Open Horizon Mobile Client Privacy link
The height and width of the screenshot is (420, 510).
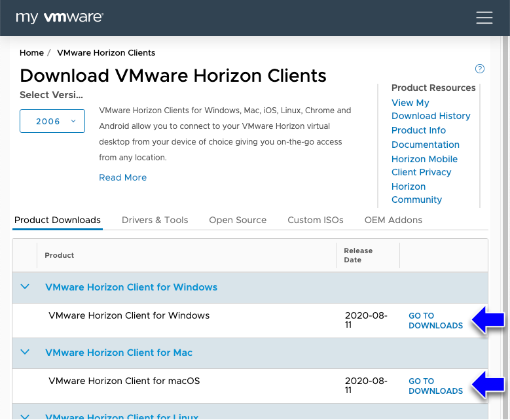(424, 166)
